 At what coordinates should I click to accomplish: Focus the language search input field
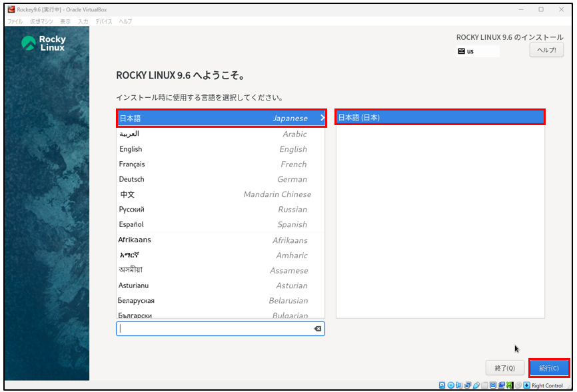tap(213, 329)
